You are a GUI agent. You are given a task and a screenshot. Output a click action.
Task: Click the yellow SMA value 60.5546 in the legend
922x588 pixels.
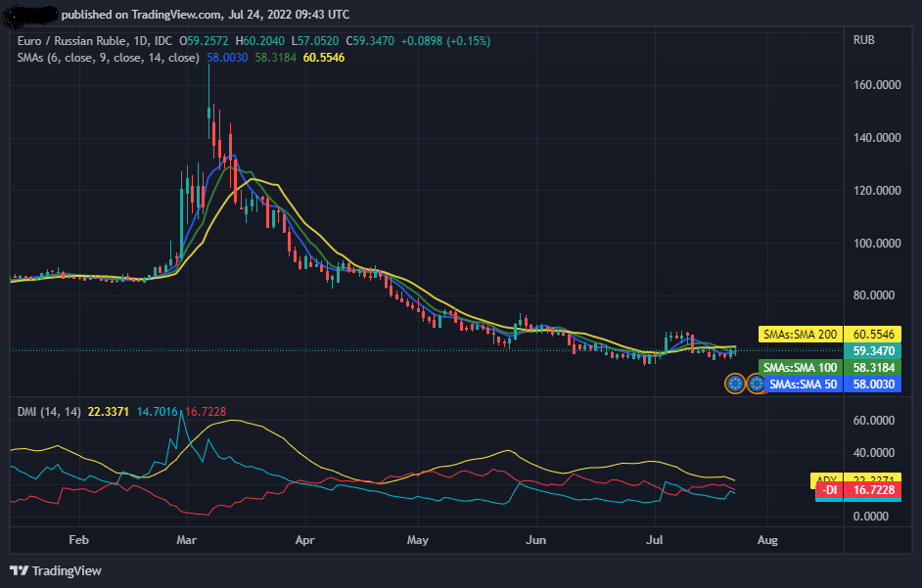pyautogui.click(x=324, y=58)
